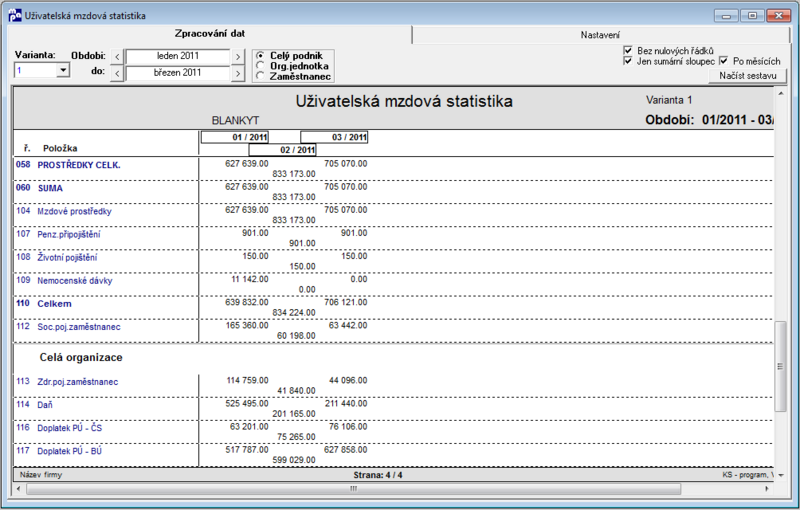800x510 pixels.
Task: Click the Varianta 1 report label
Action: click(x=669, y=100)
